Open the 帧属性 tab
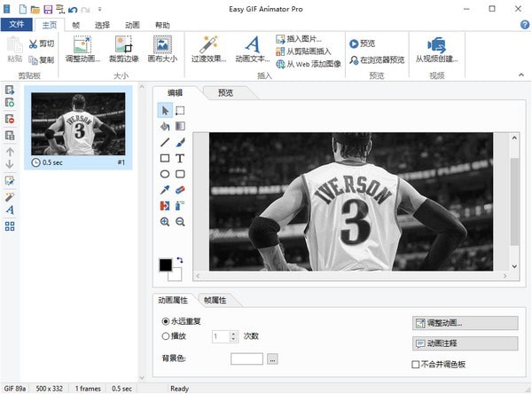The image size is (532, 394). pyautogui.click(x=215, y=300)
